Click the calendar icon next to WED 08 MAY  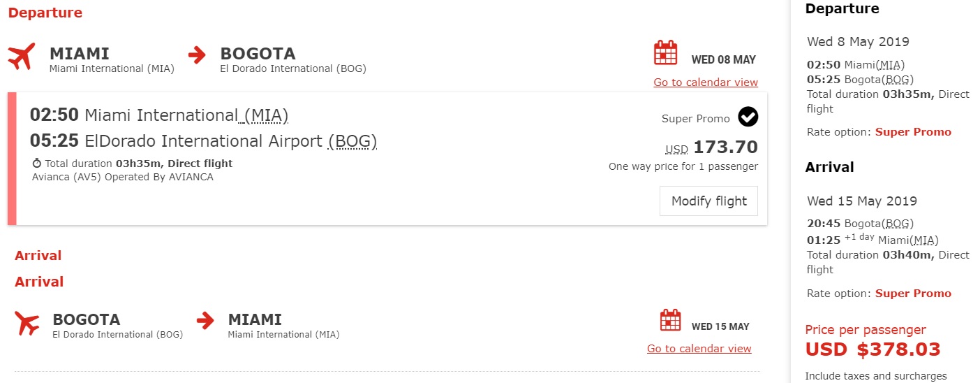665,53
